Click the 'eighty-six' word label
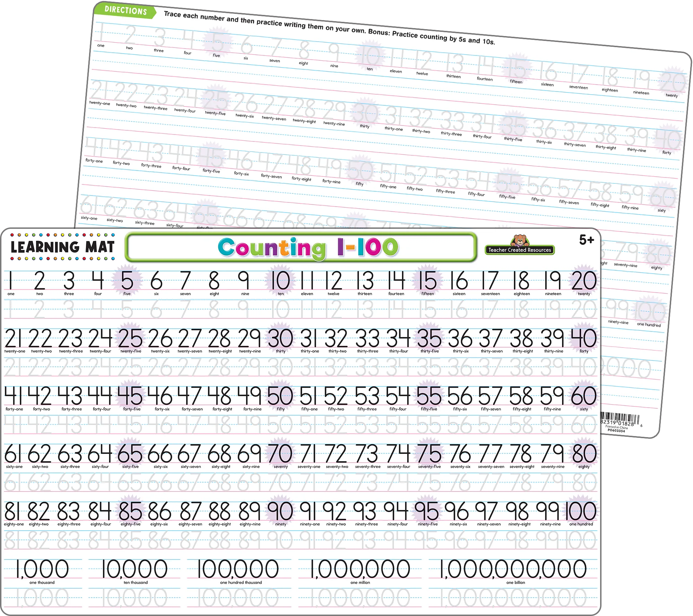This screenshot has width=693, height=616. (x=159, y=524)
